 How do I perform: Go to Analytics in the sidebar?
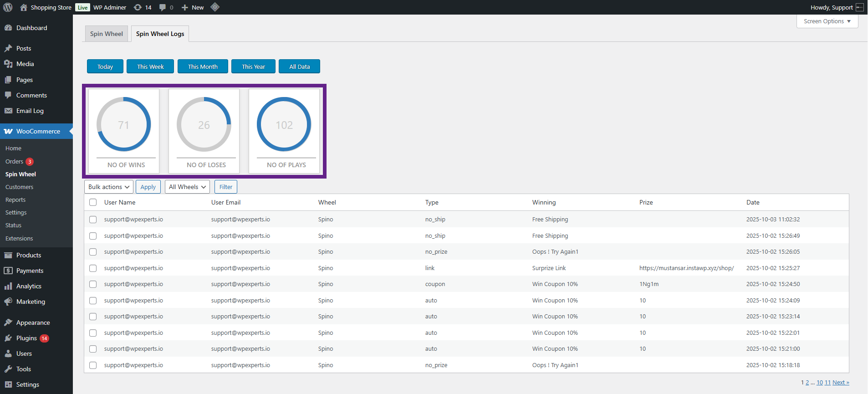click(29, 286)
